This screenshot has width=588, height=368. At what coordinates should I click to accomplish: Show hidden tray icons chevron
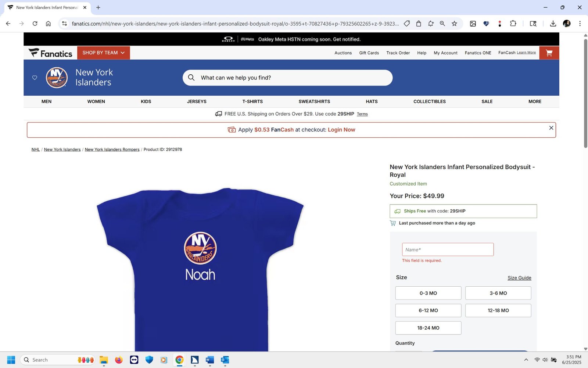click(526, 360)
